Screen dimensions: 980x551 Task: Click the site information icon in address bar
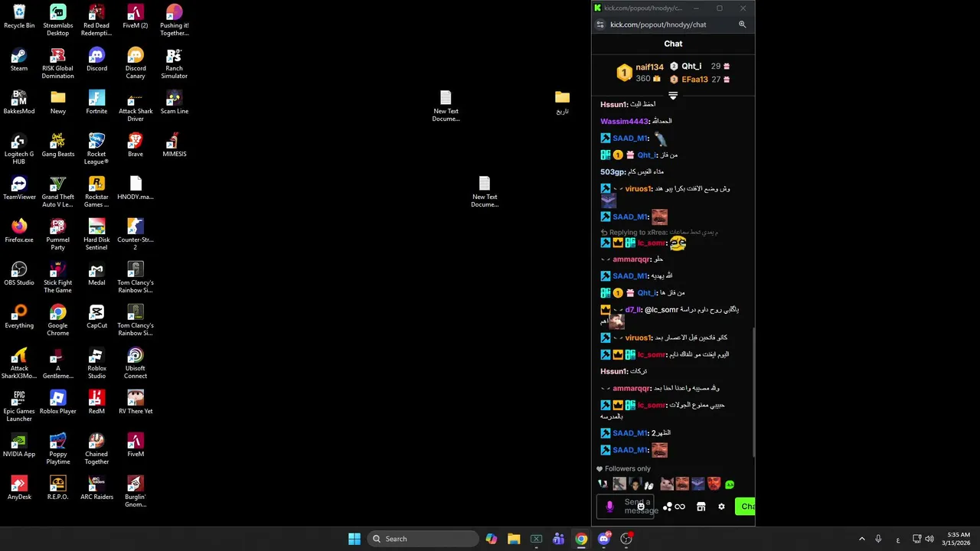600,24
